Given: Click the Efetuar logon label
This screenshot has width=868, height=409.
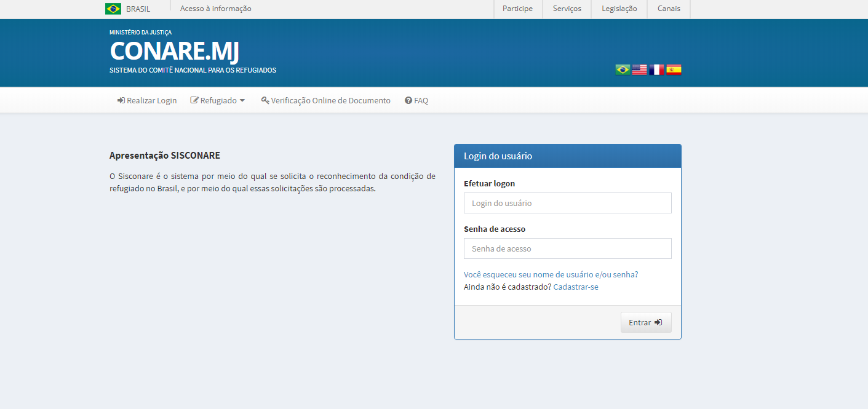Looking at the screenshot, I should (490, 183).
